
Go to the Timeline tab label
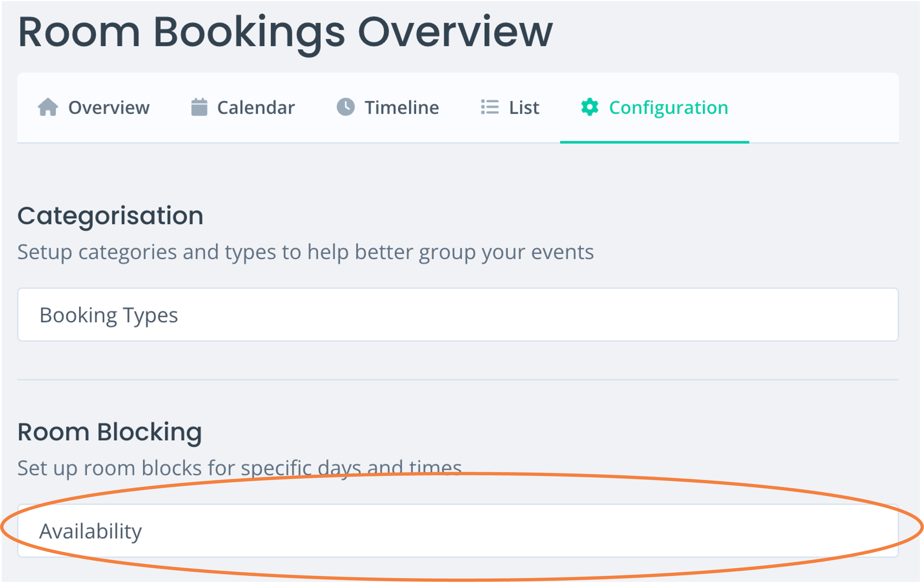tap(402, 108)
